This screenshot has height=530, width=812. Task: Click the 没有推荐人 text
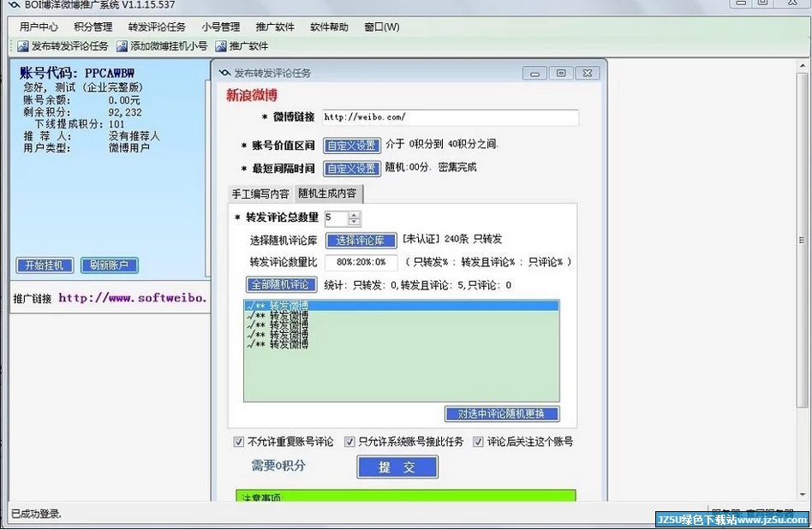coord(134,136)
